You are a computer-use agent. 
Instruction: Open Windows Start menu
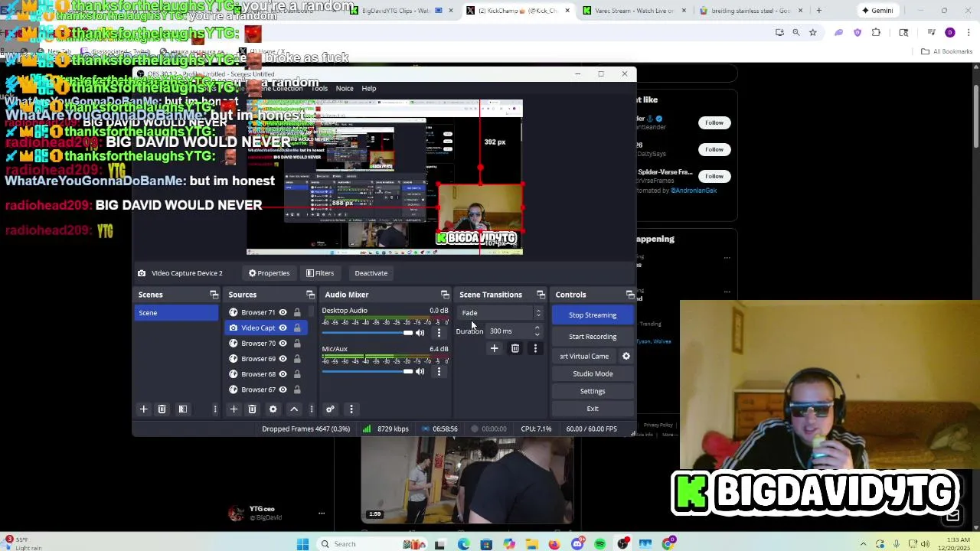click(302, 544)
